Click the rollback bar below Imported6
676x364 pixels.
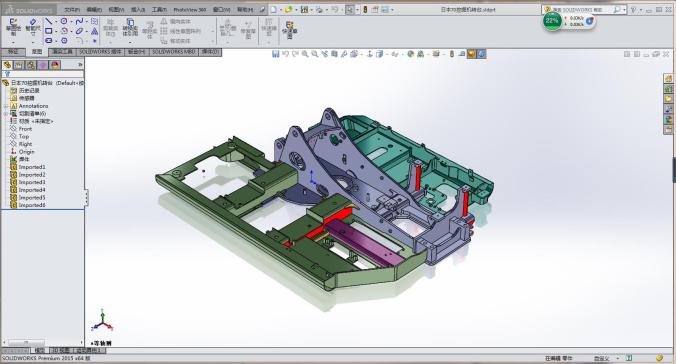(x=42, y=210)
